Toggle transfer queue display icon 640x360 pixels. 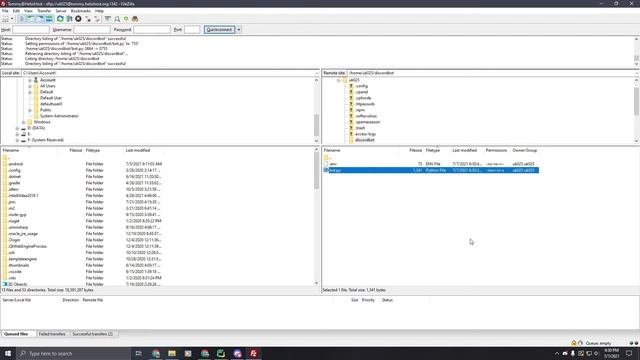[49, 19]
